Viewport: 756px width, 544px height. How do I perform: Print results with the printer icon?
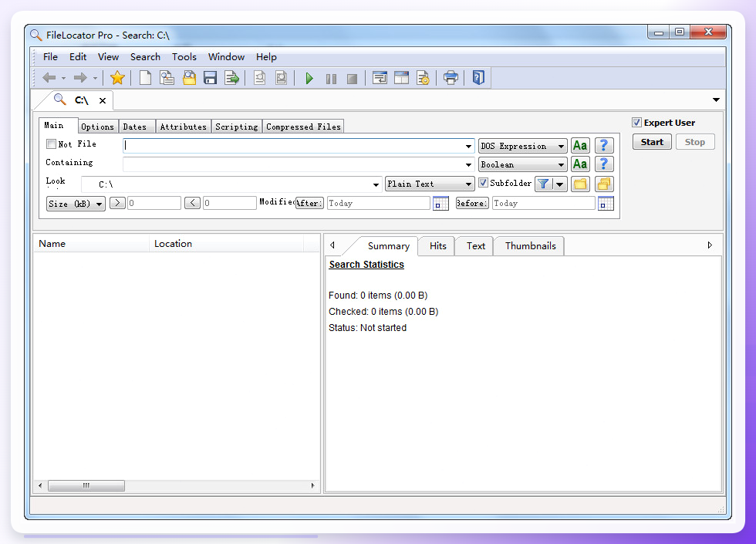451,78
